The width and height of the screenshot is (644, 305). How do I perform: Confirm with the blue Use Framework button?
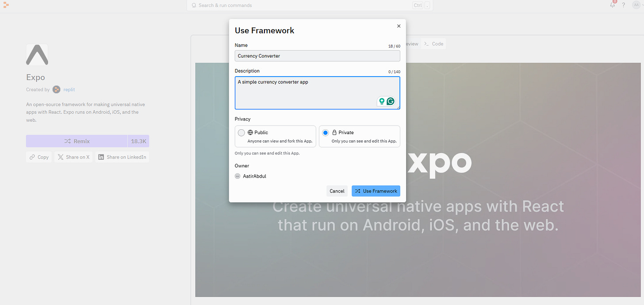(376, 191)
